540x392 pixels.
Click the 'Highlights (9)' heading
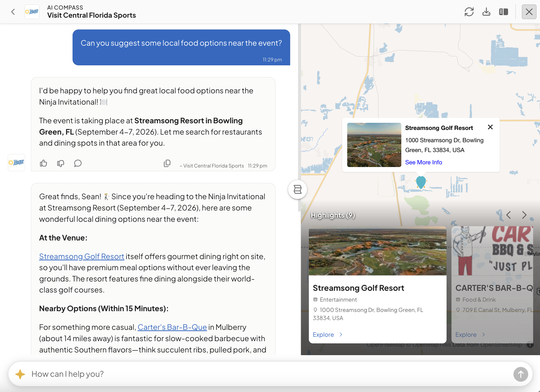click(333, 215)
